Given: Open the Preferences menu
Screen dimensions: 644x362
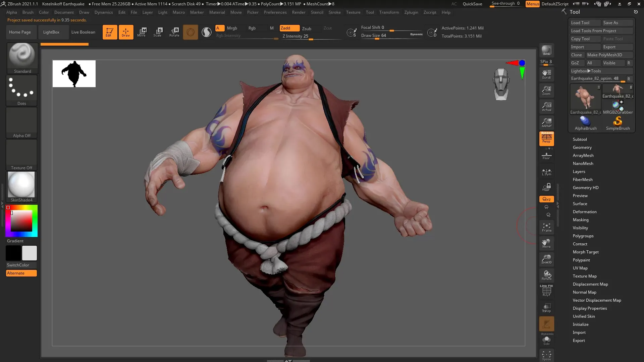Looking at the screenshot, I should tap(275, 12).
